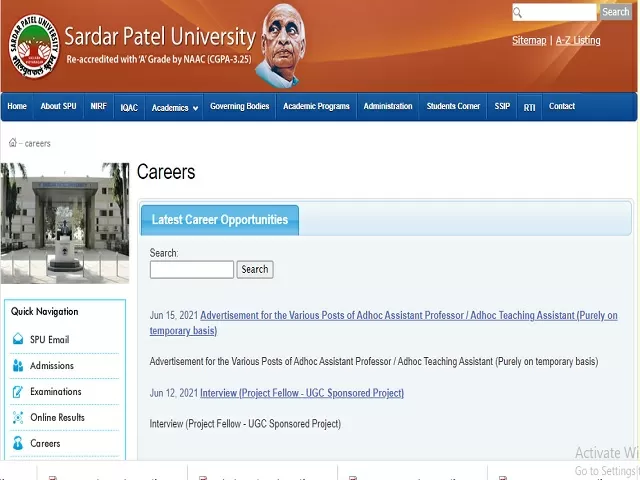This screenshot has width=640, height=480.
Task: Click the career Search button
Action: tap(255, 269)
